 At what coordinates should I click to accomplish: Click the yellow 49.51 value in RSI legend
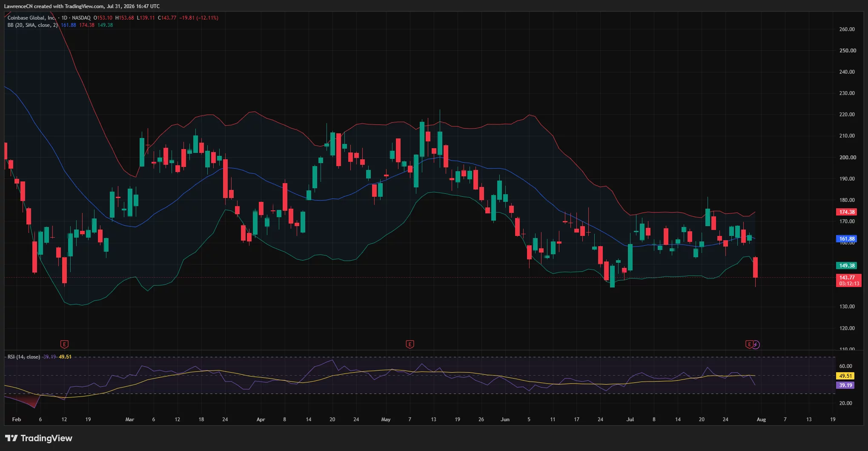click(x=65, y=357)
